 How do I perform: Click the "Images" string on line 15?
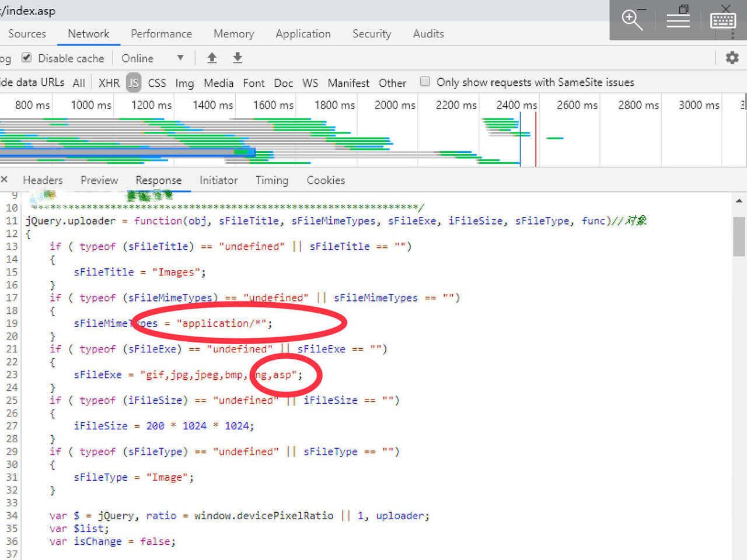click(x=176, y=272)
